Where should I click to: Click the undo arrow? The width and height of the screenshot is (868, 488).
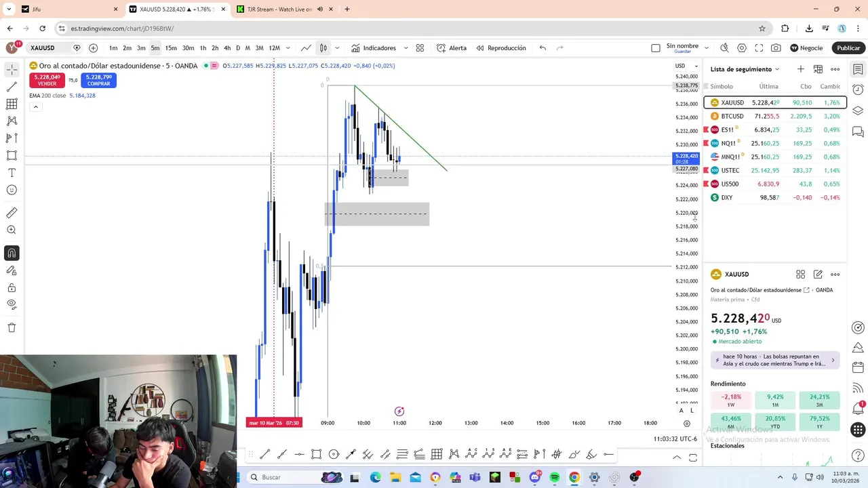(542, 48)
